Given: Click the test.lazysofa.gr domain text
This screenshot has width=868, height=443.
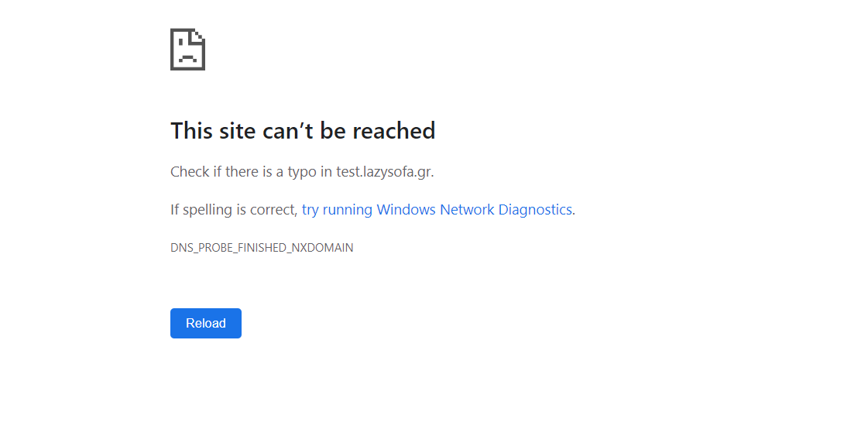Looking at the screenshot, I should click(x=383, y=172).
